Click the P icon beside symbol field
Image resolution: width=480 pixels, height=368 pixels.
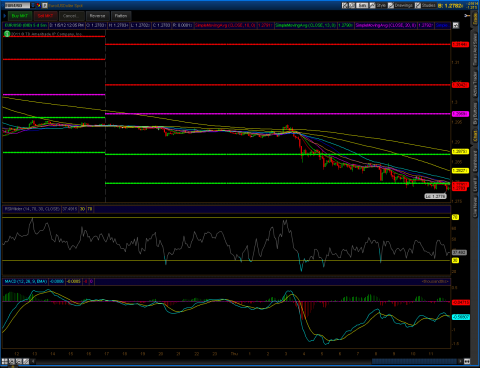click(x=45, y=5)
